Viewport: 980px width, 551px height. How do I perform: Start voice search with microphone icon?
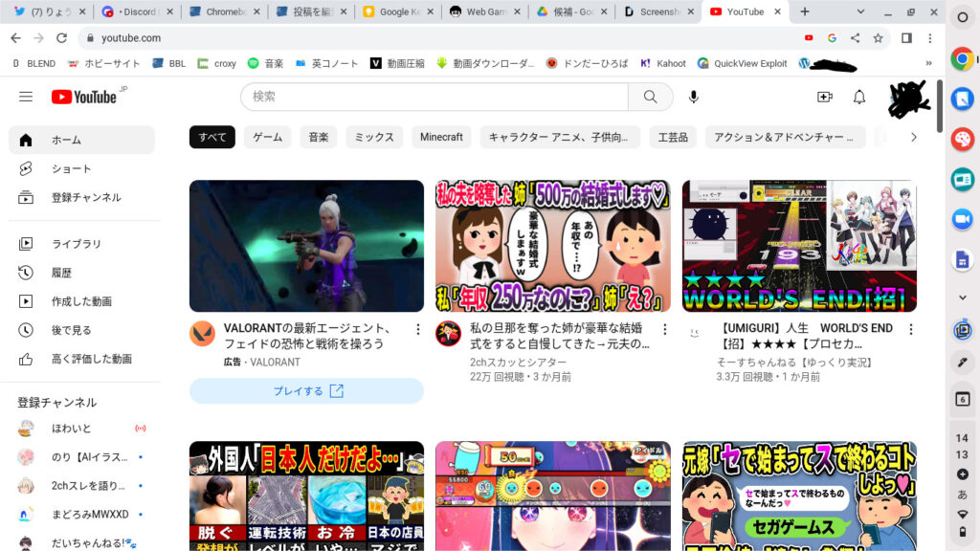[694, 97]
